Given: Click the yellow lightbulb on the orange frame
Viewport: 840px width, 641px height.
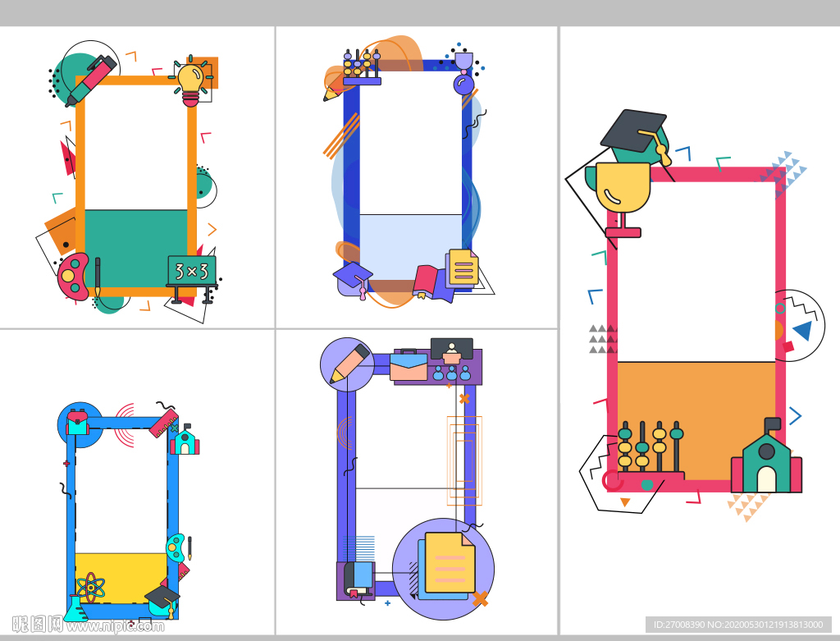Looking at the screenshot, I should [x=191, y=82].
